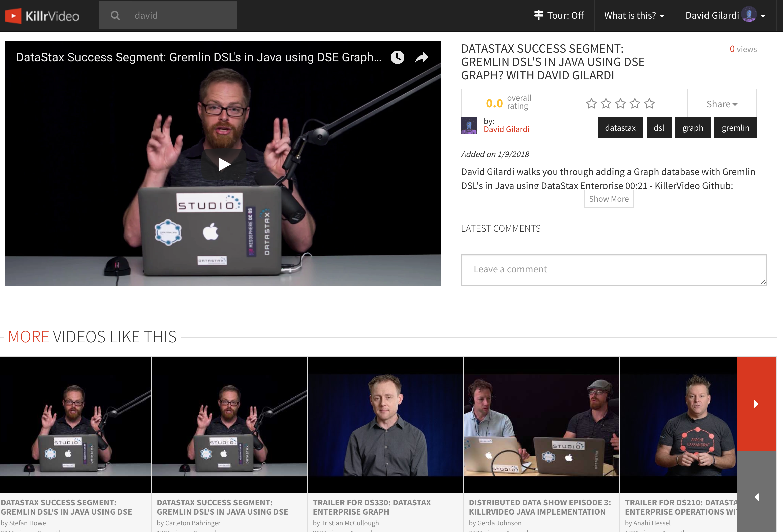
Task: Open DS210 Operations trailer thumbnail
Action: tap(678, 425)
